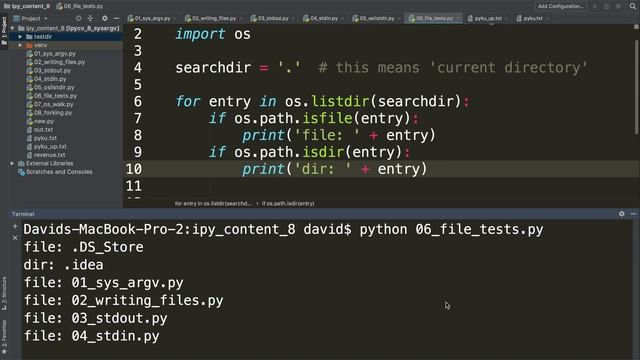Image resolution: width=640 pixels, height=360 pixels.
Task: Click 'import' keyword on line 2
Action: (x=200, y=34)
